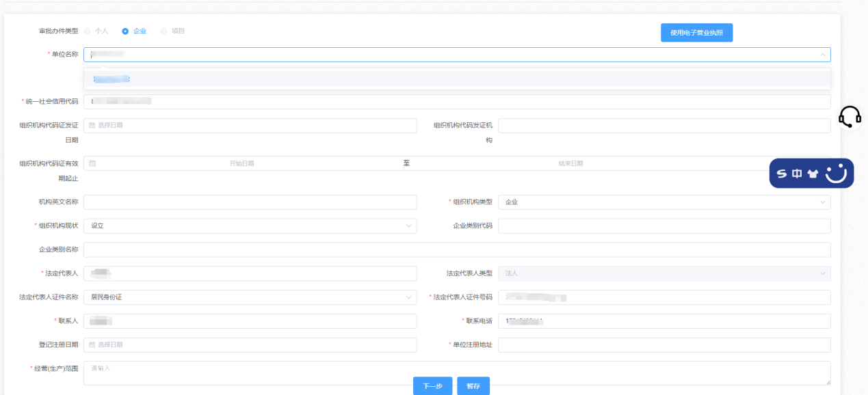Select the 项目 radio button
Screen dimensions: 868x395
coord(163,31)
